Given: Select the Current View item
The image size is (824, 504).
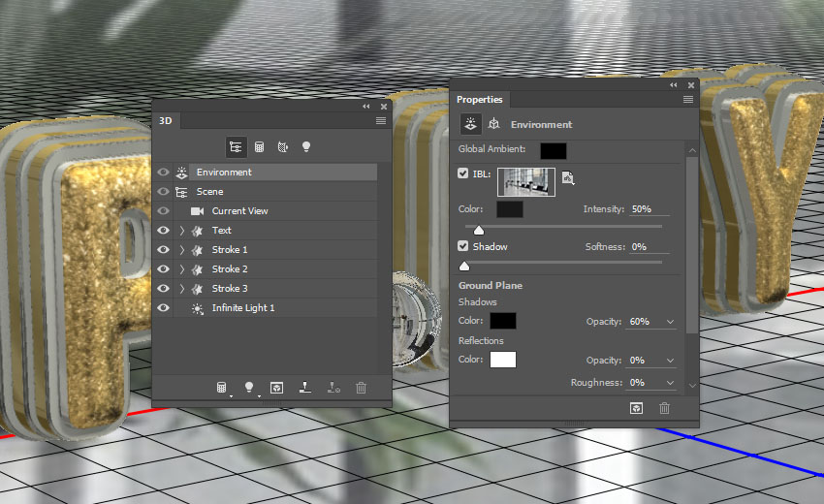Looking at the screenshot, I should coord(239,211).
